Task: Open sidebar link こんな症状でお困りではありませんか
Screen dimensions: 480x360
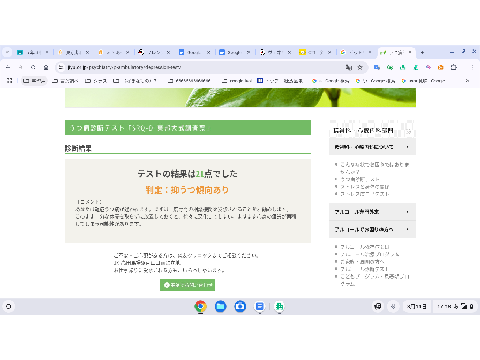Action: pyautogui.click(x=375, y=168)
